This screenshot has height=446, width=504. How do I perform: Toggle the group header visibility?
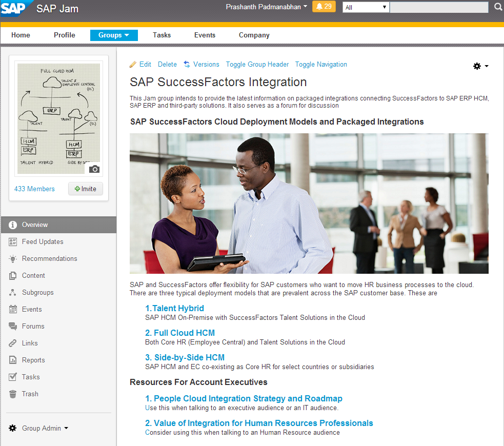point(257,65)
